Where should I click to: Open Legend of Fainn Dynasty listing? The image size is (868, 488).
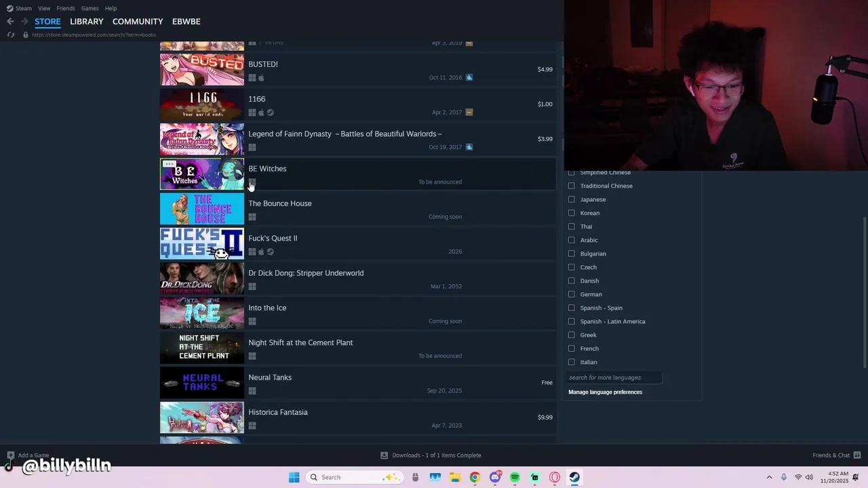[x=358, y=139]
